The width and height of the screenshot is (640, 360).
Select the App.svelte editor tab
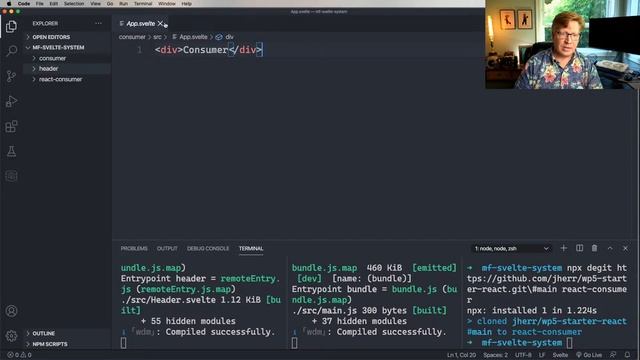pyautogui.click(x=140, y=24)
